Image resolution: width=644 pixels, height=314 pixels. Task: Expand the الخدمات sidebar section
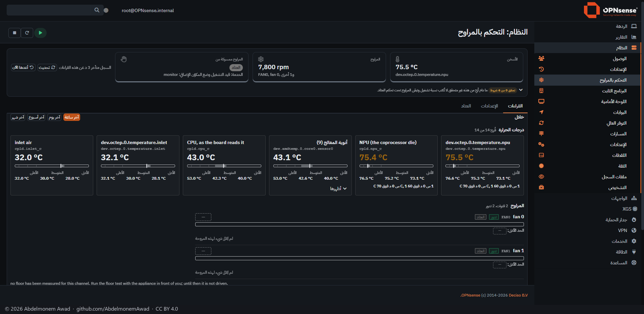coord(588,241)
